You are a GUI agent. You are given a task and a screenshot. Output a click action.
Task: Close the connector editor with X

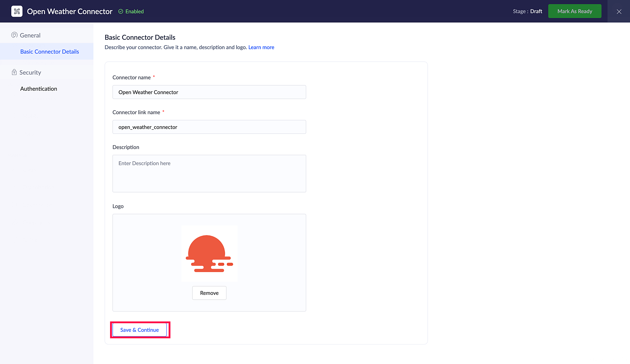tap(619, 11)
